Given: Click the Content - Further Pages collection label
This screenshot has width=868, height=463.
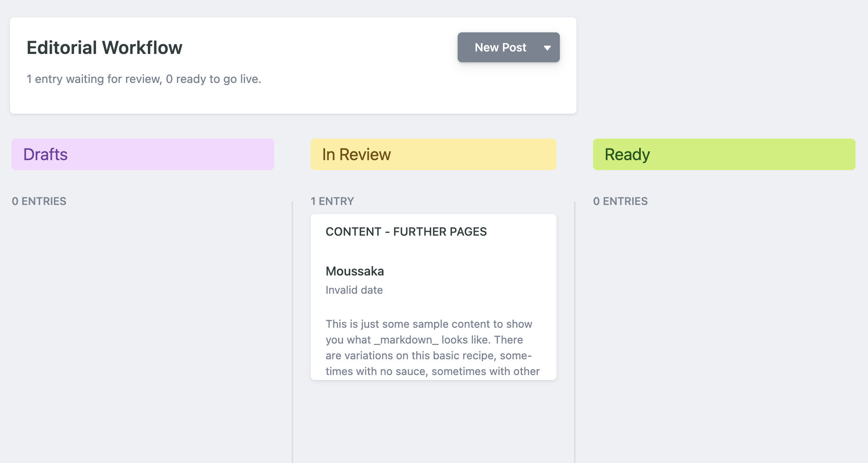Looking at the screenshot, I should [x=406, y=231].
